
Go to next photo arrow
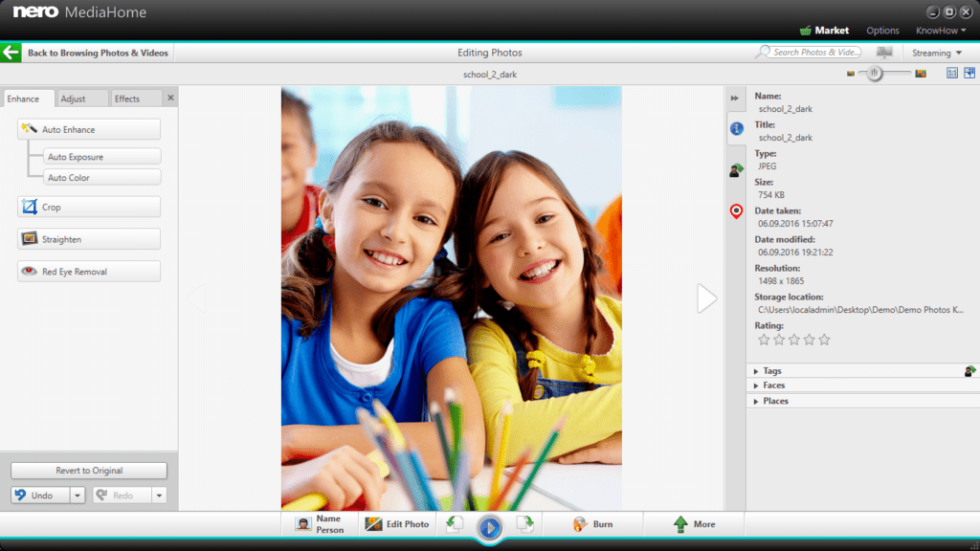point(707,298)
